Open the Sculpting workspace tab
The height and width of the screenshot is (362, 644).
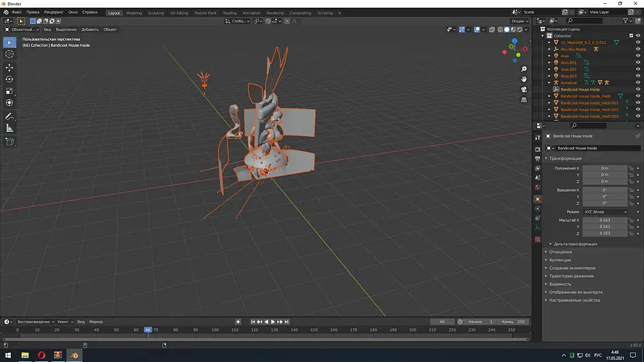[x=156, y=13]
